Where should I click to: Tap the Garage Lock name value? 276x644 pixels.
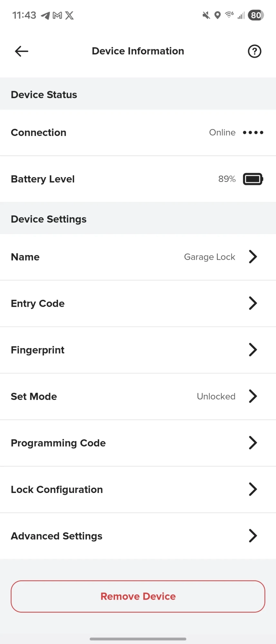[x=210, y=257]
